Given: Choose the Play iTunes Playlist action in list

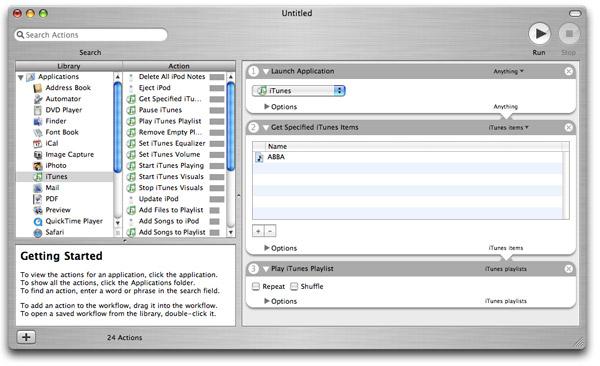Looking at the screenshot, I should pyautogui.click(x=175, y=121).
